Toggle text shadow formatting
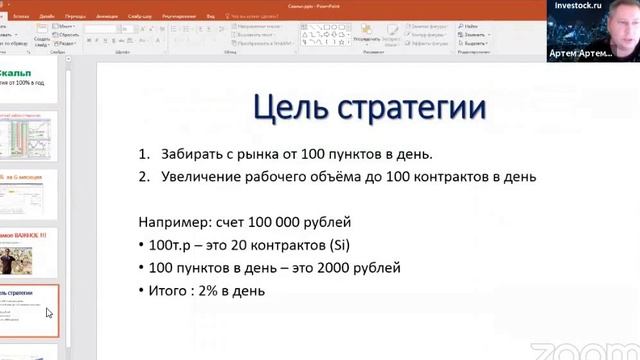Image resolution: width=640 pixels, height=360 pixels. coord(113,40)
